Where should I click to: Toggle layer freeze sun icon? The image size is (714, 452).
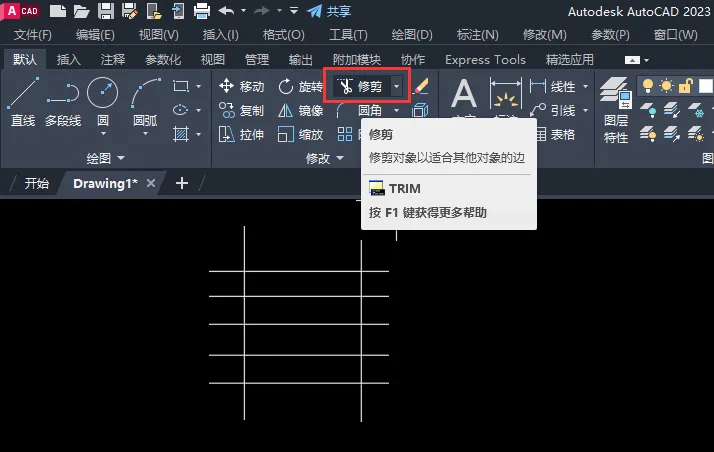click(x=667, y=86)
